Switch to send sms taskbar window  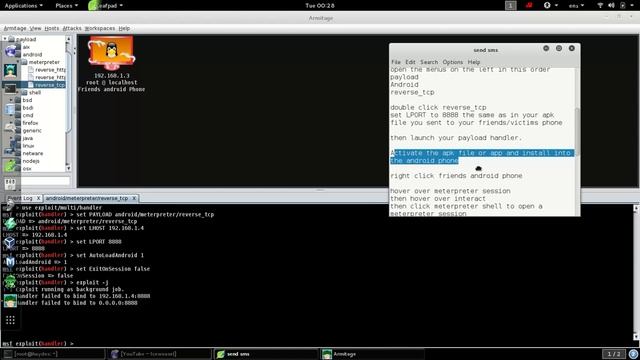[265, 354]
